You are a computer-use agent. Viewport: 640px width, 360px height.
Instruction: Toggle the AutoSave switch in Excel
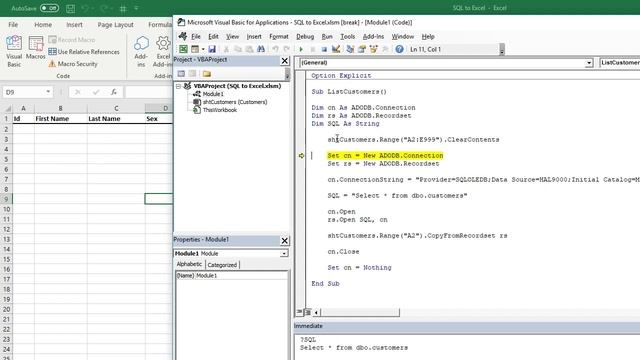tap(49, 8)
